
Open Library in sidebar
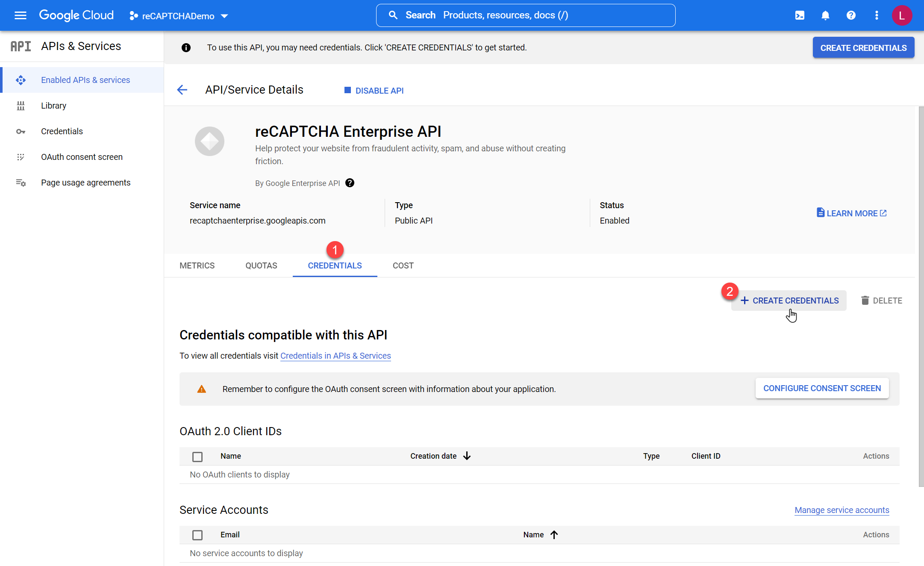point(83,106)
